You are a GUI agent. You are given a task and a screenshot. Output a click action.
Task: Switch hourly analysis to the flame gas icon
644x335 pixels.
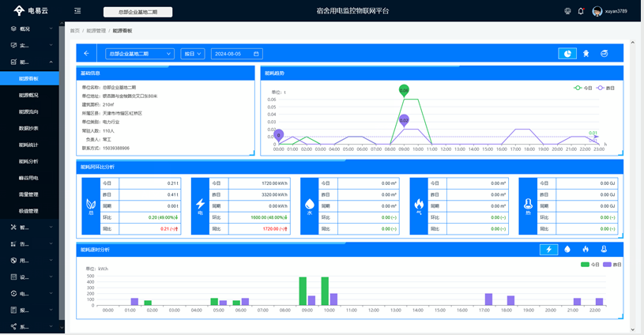(x=586, y=249)
